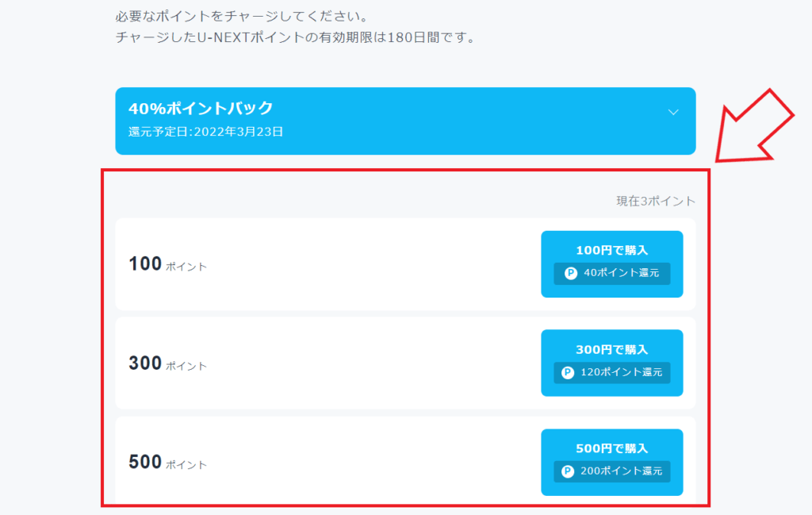Click the 100円で購入 button
The width and height of the screenshot is (812, 515).
(611, 263)
